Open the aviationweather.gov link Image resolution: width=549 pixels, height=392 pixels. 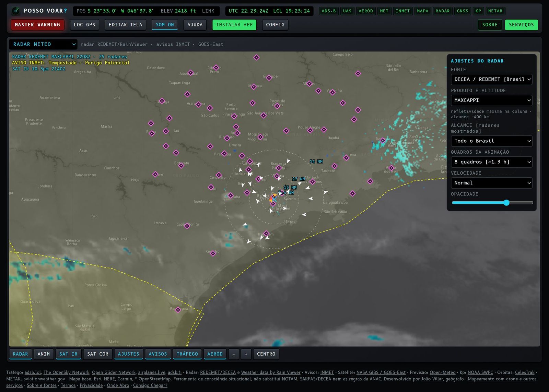tap(44, 379)
